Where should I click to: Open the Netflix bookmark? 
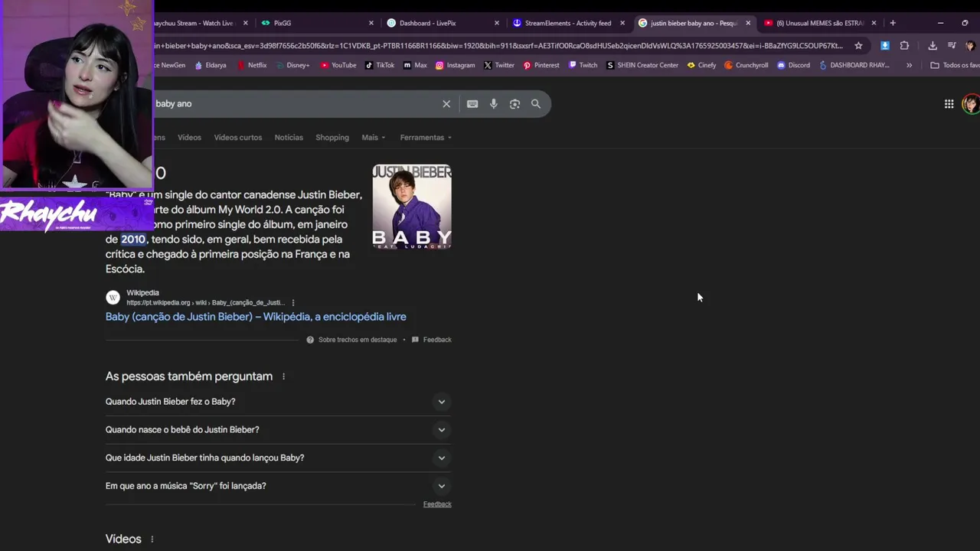click(x=251, y=66)
